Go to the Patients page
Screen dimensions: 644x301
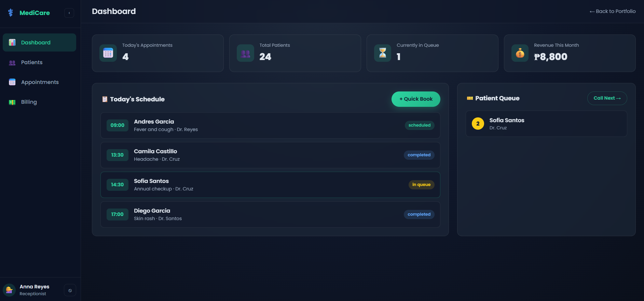coord(39,62)
